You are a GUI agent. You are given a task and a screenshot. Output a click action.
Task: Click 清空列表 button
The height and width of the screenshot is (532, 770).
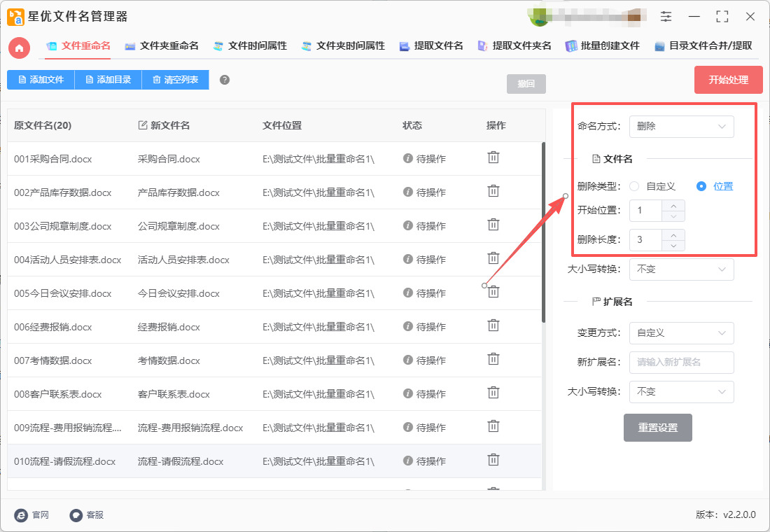click(x=175, y=80)
